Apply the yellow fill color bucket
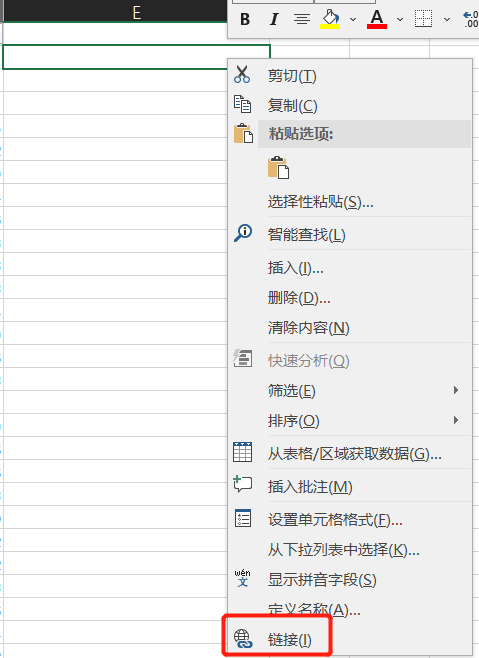Viewport: 479px width, 658px height. [330, 19]
